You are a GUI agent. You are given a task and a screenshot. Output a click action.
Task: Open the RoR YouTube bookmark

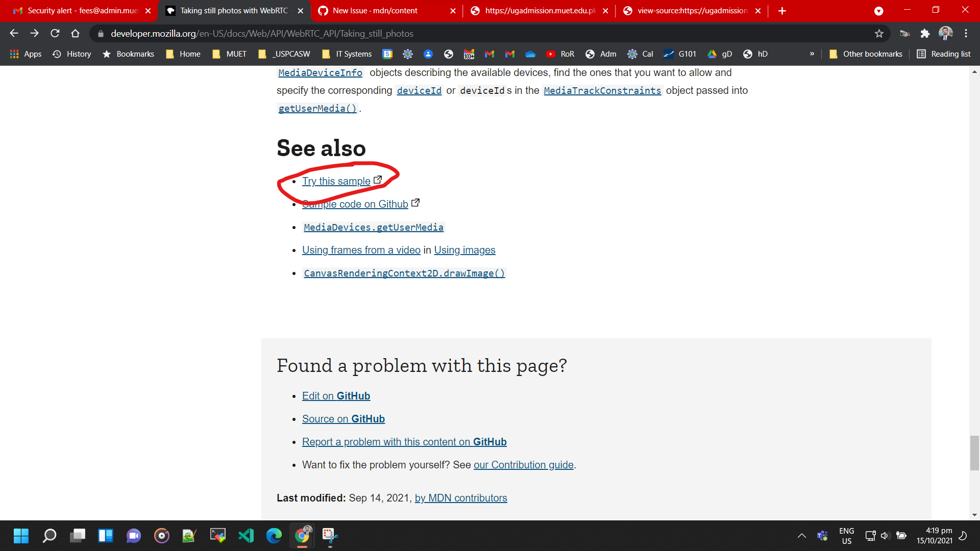pyautogui.click(x=560, y=54)
